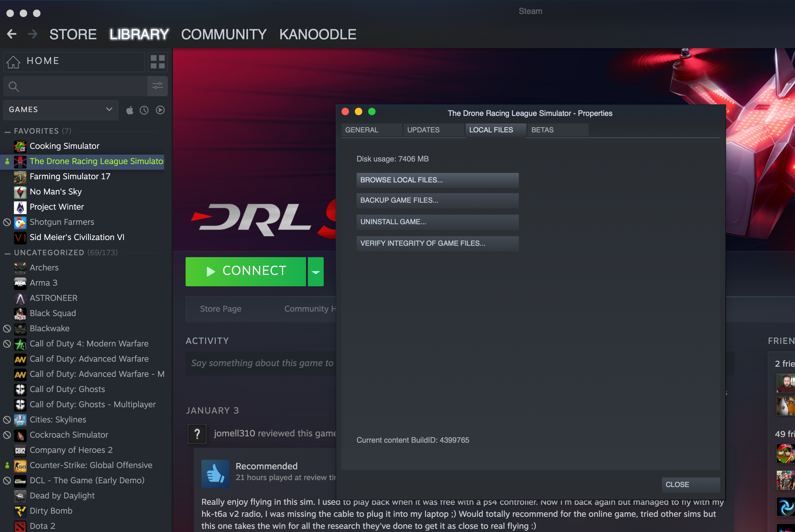Click the grid collections view icon
The width and height of the screenshot is (795, 532).
pyautogui.click(x=157, y=62)
